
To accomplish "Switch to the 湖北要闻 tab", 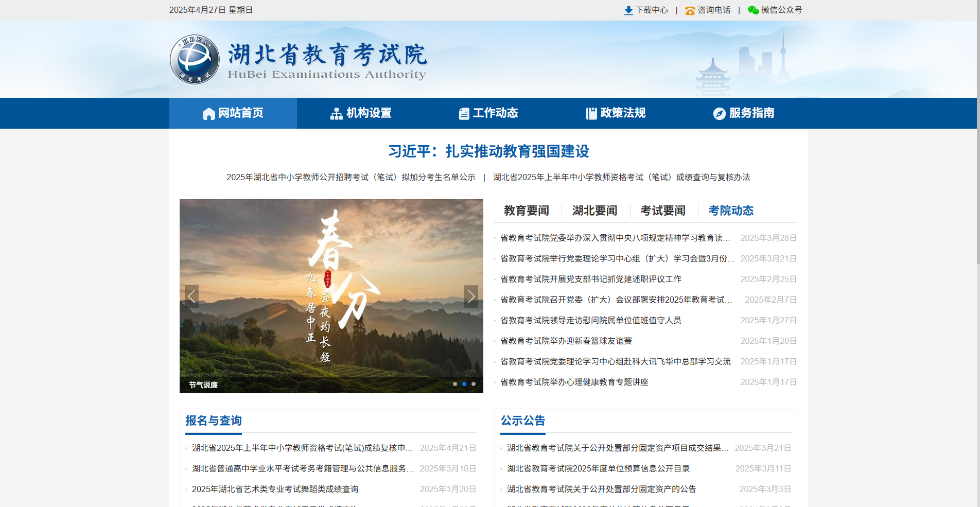I will tap(594, 211).
